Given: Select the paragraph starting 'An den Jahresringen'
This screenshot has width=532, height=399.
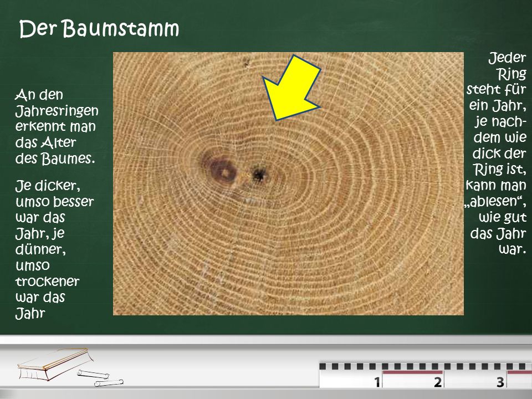Looking at the screenshot, I should click(x=57, y=126).
